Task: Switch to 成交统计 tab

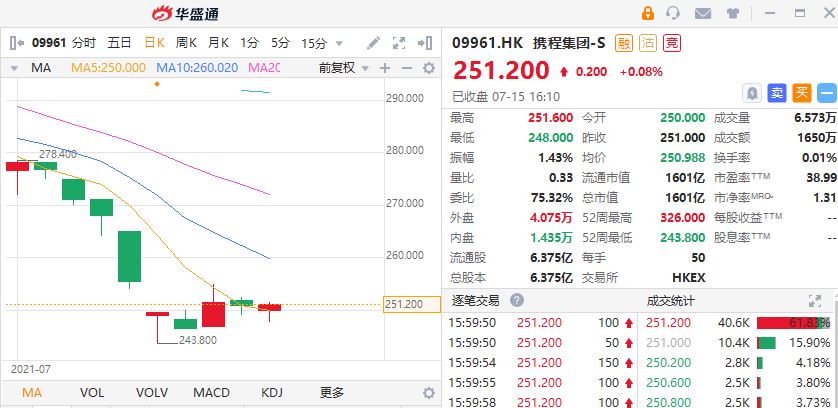Action: coord(670,301)
